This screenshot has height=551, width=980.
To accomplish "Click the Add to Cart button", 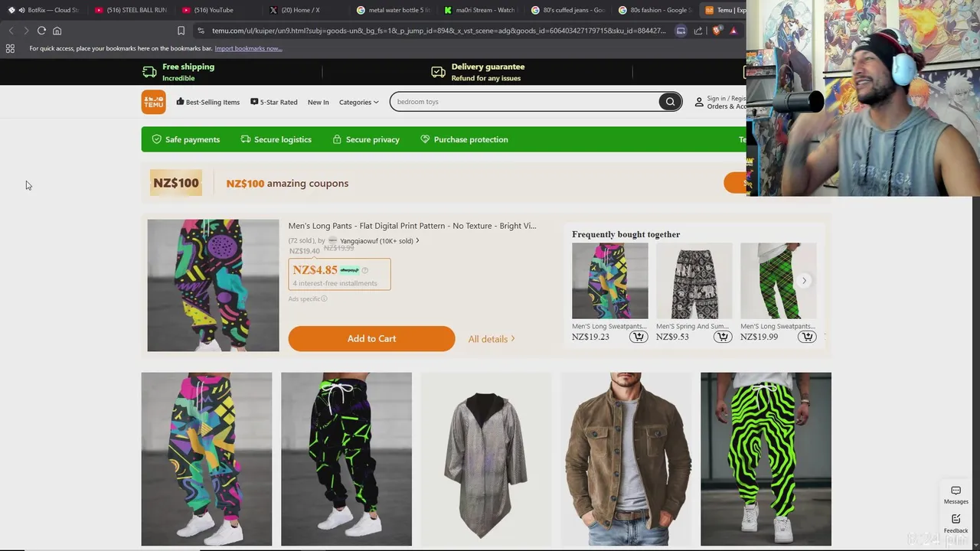I will pos(371,339).
